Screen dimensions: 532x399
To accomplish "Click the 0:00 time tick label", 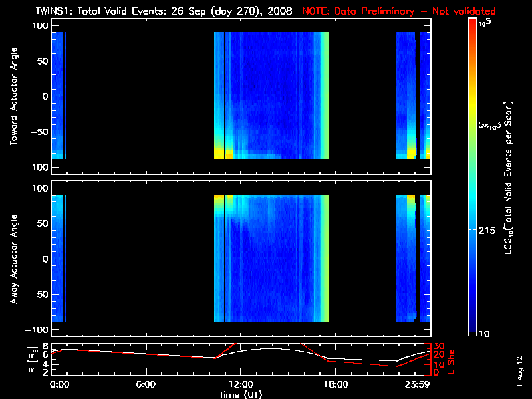I will (x=59, y=384).
